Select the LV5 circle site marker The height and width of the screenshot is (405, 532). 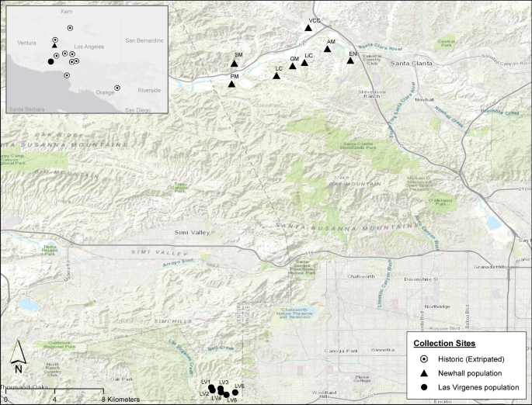tap(226, 395)
